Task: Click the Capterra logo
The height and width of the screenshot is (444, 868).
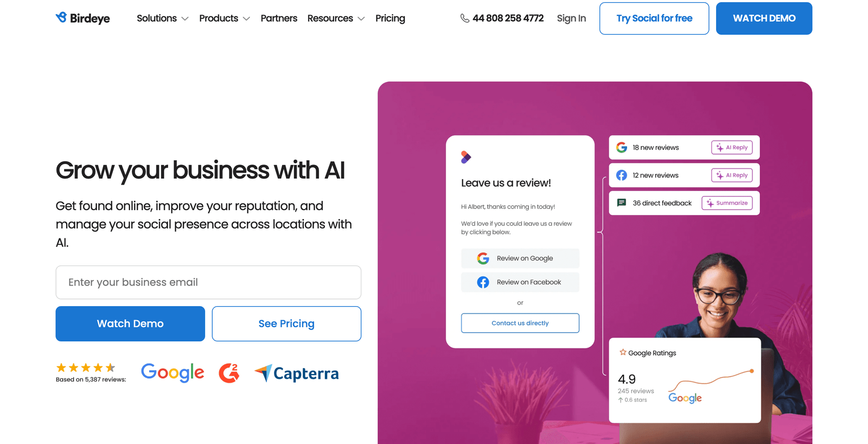Action: (297, 373)
